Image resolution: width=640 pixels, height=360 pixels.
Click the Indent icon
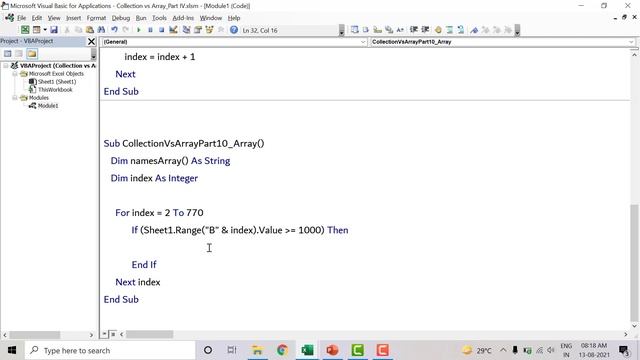click(x=413, y=30)
